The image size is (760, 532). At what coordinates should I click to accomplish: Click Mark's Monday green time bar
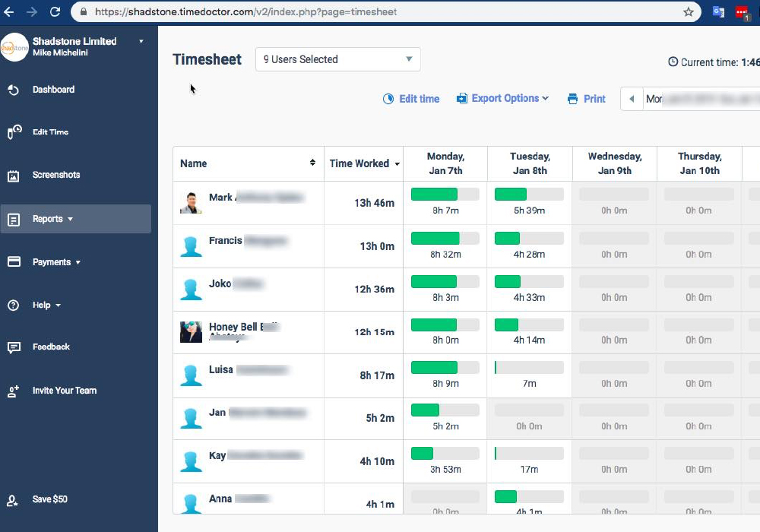434,195
